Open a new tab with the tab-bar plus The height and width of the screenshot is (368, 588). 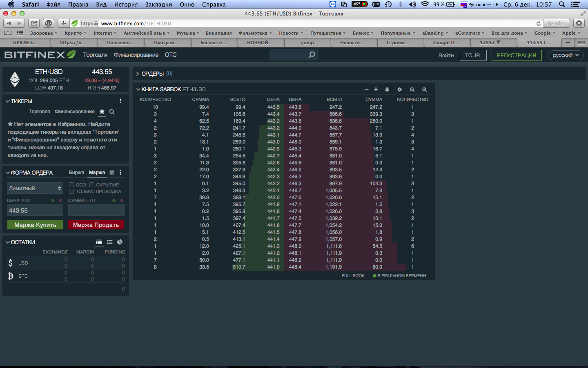coord(568,42)
